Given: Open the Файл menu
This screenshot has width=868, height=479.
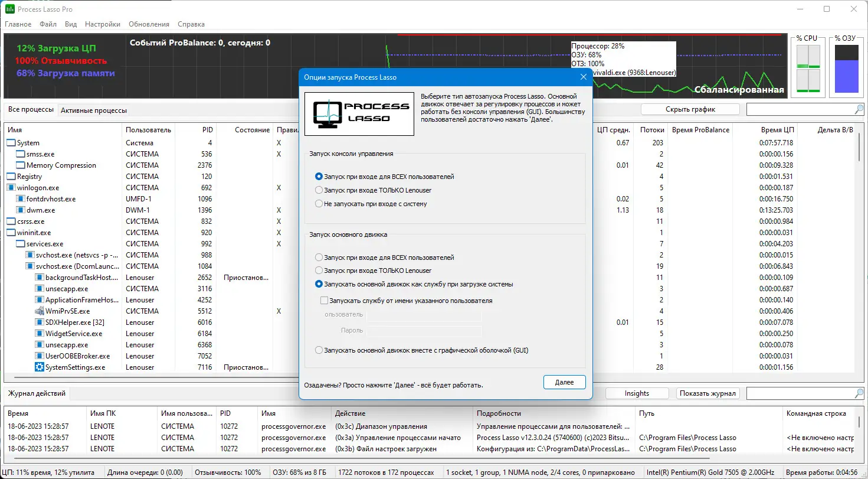Looking at the screenshot, I should pyautogui.click(x=48, y=24).
